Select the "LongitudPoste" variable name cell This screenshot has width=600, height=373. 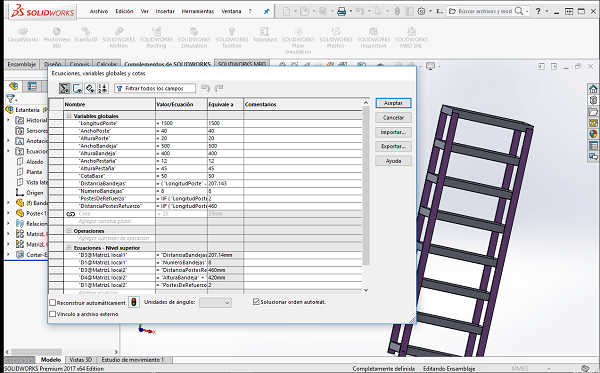tap(109, 123)
